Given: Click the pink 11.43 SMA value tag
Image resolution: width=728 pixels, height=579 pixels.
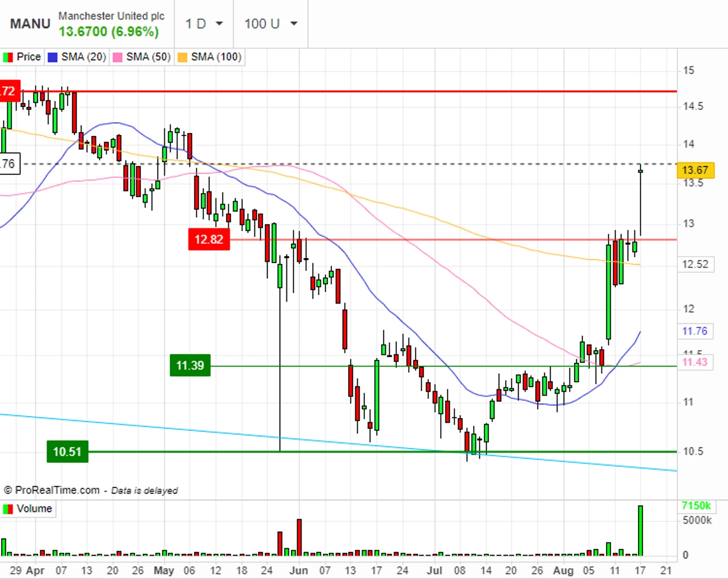Looking at the screenshot, I should click(695, 362).
